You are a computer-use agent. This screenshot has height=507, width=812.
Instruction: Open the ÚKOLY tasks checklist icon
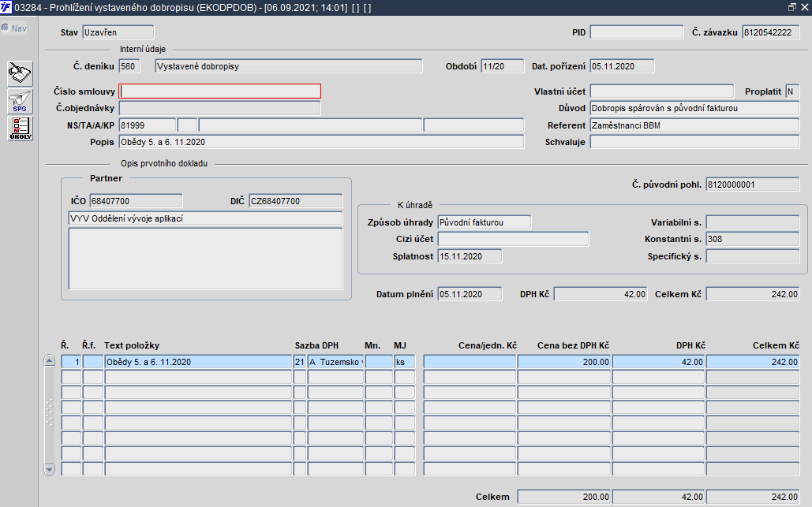(x=20, y=129)
